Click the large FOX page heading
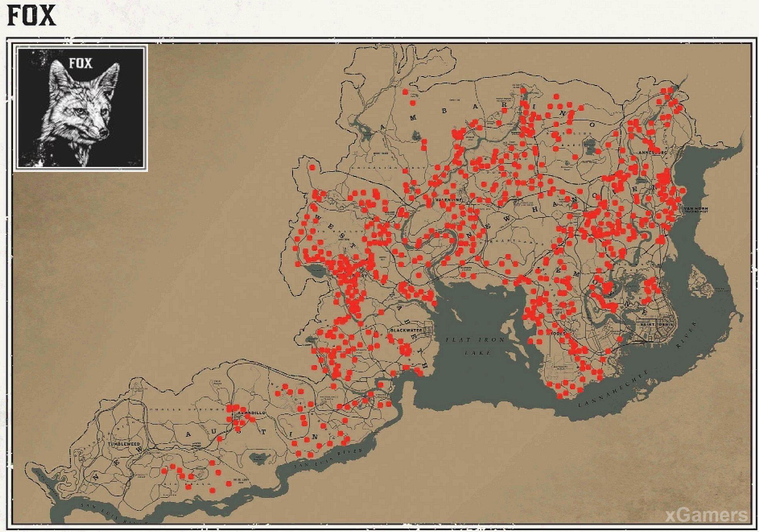 point(32,16)
